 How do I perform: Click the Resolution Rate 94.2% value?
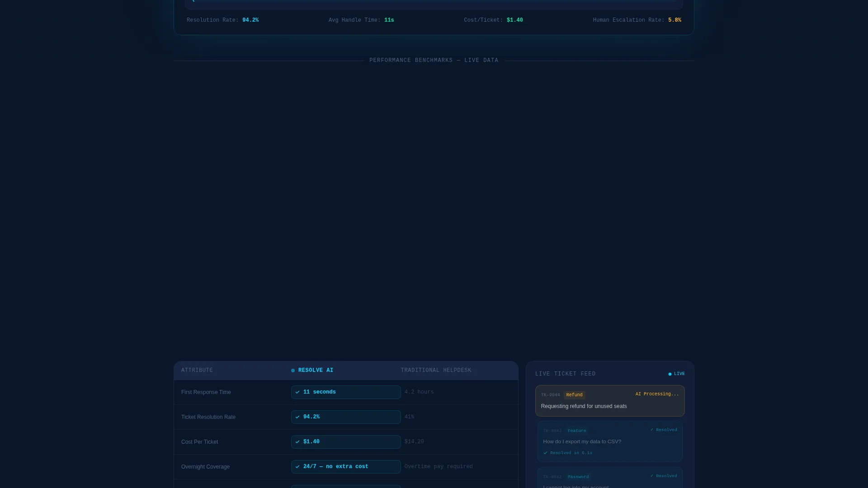coord(250,20)
